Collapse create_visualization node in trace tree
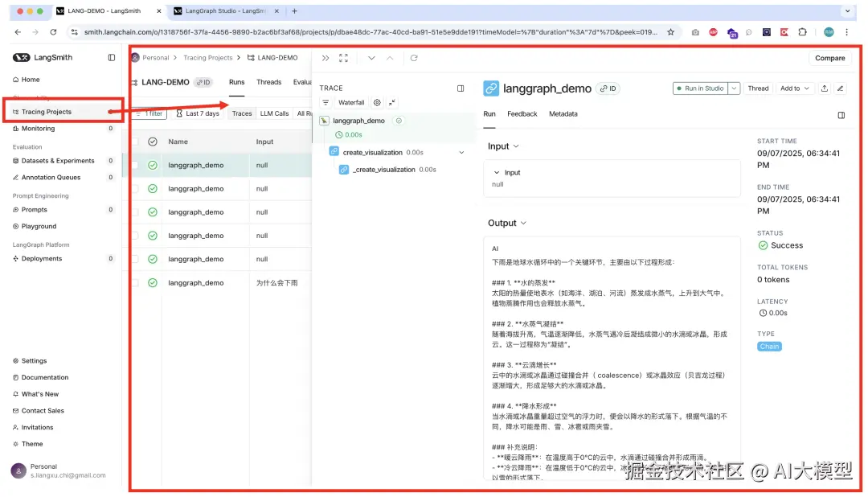Screen dimensions: 868x497 pyautogui.click(x=461, y=152)
